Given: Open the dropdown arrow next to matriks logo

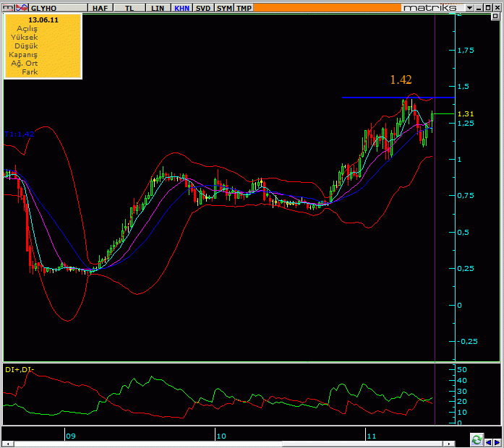Looking at the screenshot, I should (469, 7).
